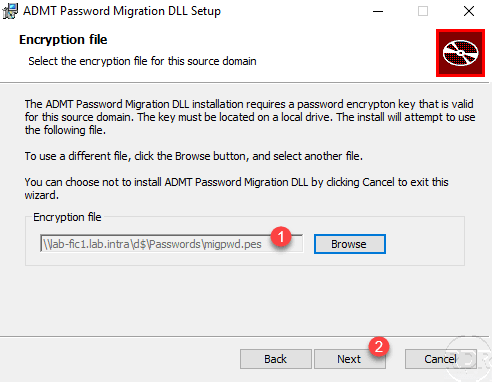Click the Select the encryption file subtitle
Screen dimensions: 492x382
(142, 61)
